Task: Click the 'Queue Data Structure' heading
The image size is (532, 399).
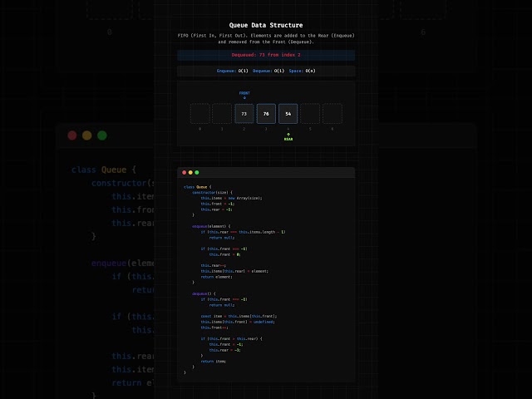Action: click(266, 25)
